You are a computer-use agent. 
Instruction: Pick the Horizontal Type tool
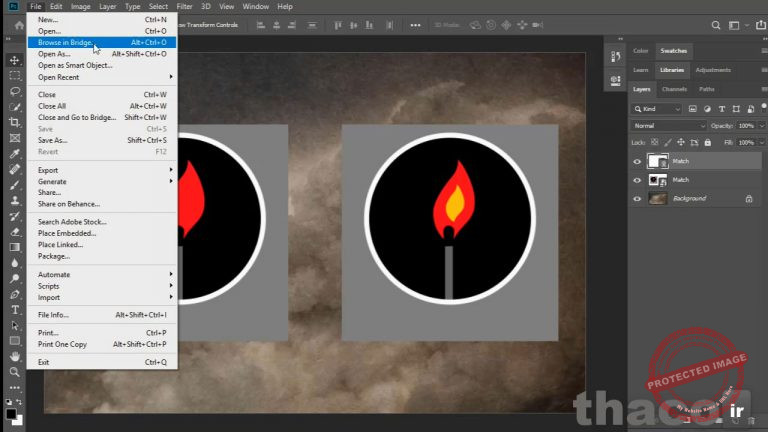[14, 310]
